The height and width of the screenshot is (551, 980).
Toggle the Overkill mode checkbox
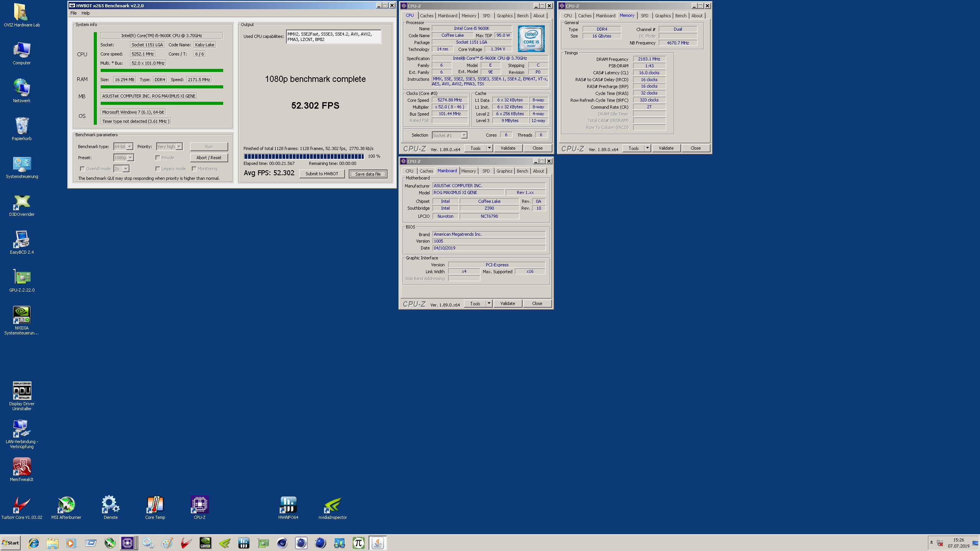pos(82,169)
